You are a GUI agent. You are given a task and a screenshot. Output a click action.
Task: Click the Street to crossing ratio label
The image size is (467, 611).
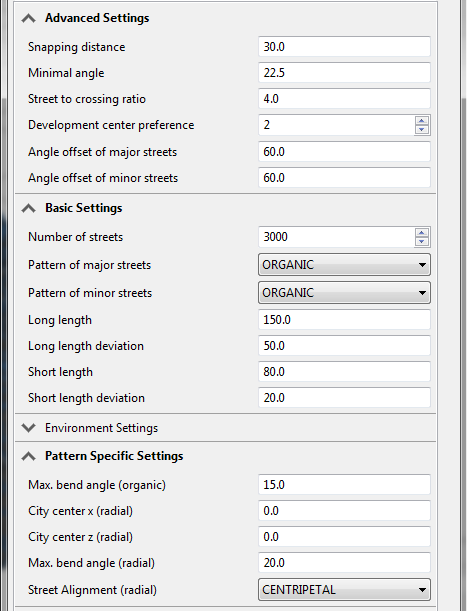point(87,99)
